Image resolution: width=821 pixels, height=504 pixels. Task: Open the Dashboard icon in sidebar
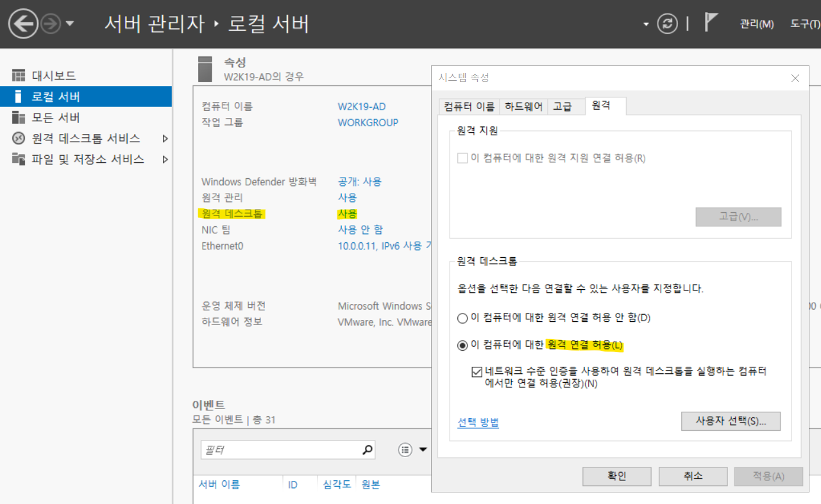[19, 75]
